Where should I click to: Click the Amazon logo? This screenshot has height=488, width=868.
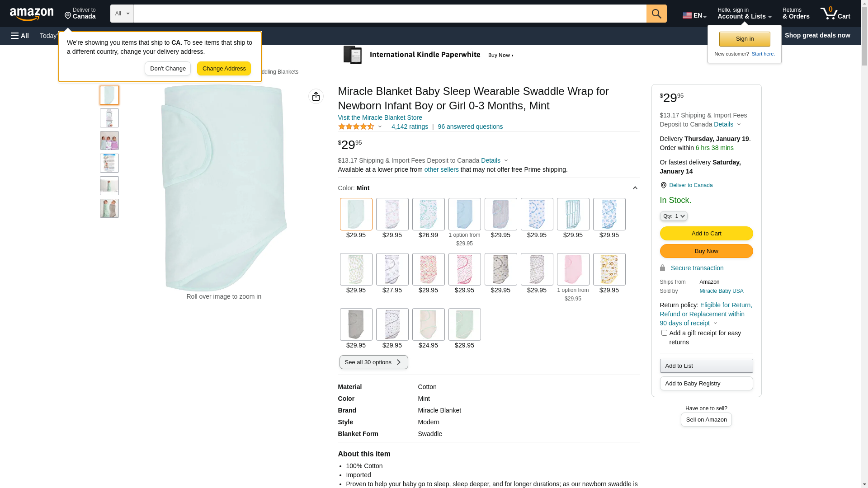click(32, 14)
